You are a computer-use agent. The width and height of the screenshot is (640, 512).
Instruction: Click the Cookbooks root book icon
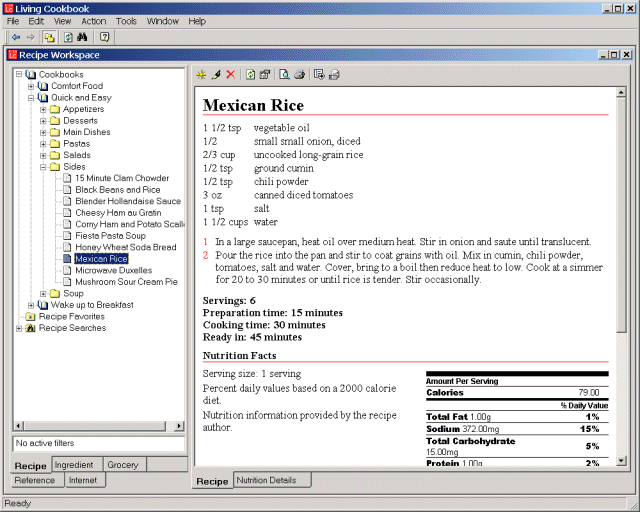(31, 74)
